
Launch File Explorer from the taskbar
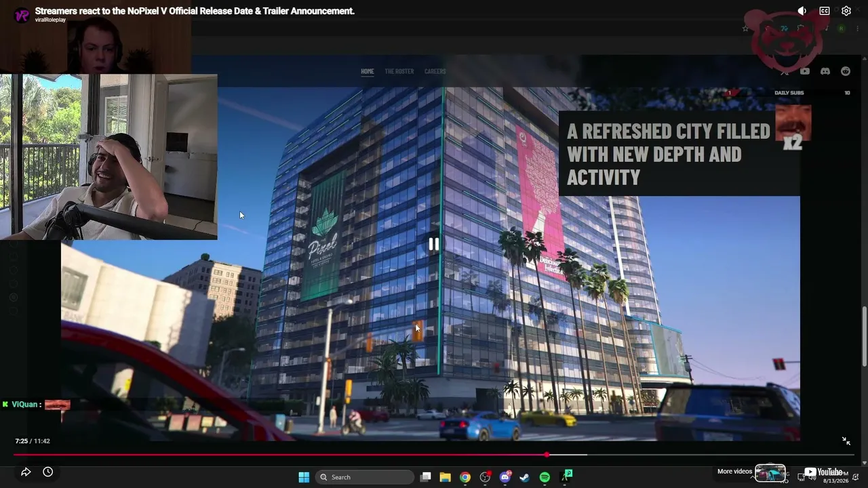point(445,477)
